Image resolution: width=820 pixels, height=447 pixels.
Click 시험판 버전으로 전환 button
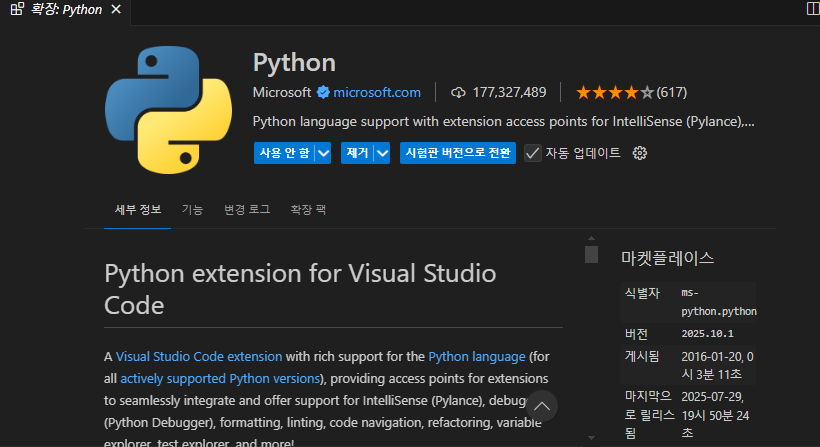point(458,153)
